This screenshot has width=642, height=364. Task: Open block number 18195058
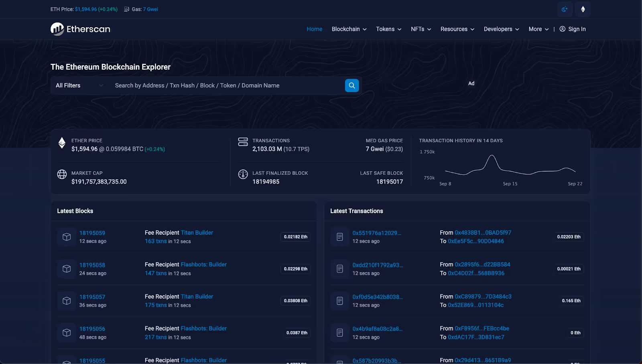(x=92, y=265)
